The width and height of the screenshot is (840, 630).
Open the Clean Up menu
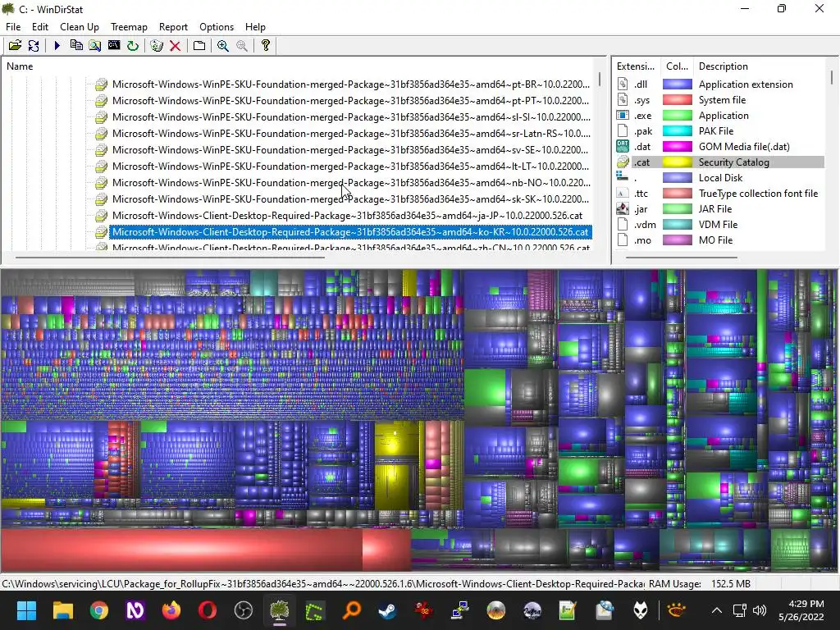[80, 27]
